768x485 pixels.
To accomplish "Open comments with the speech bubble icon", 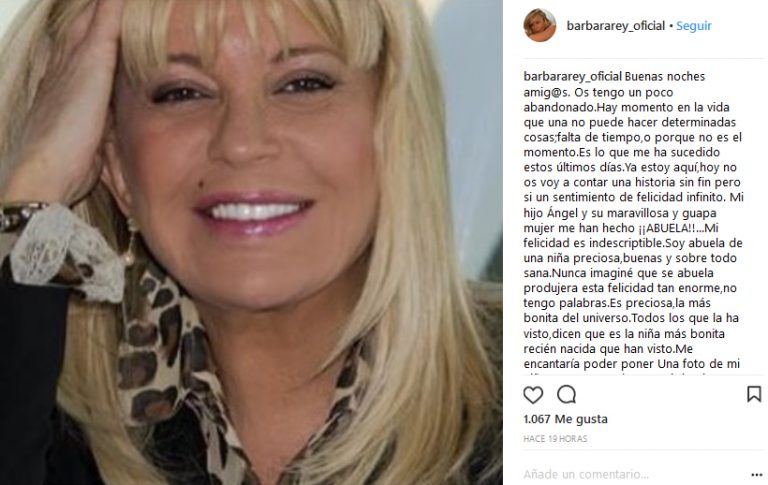I will [x=567, y=394].
